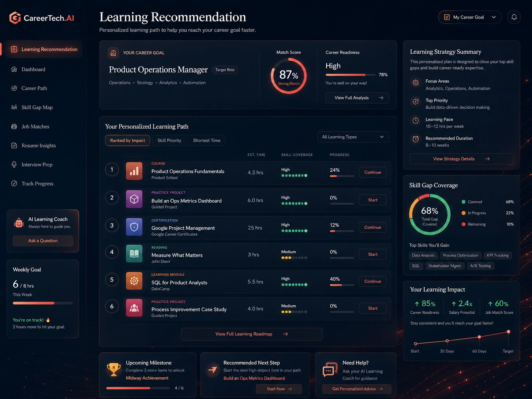Click the Ops Metrics Dashboard cube icon
This screenshot has height=399, width=532.
(x=134, y=199)
